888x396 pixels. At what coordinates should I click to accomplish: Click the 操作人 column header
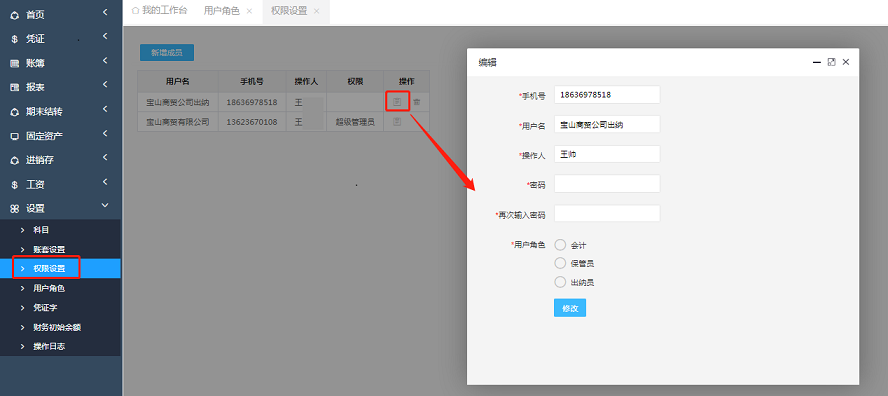(306, 82)
